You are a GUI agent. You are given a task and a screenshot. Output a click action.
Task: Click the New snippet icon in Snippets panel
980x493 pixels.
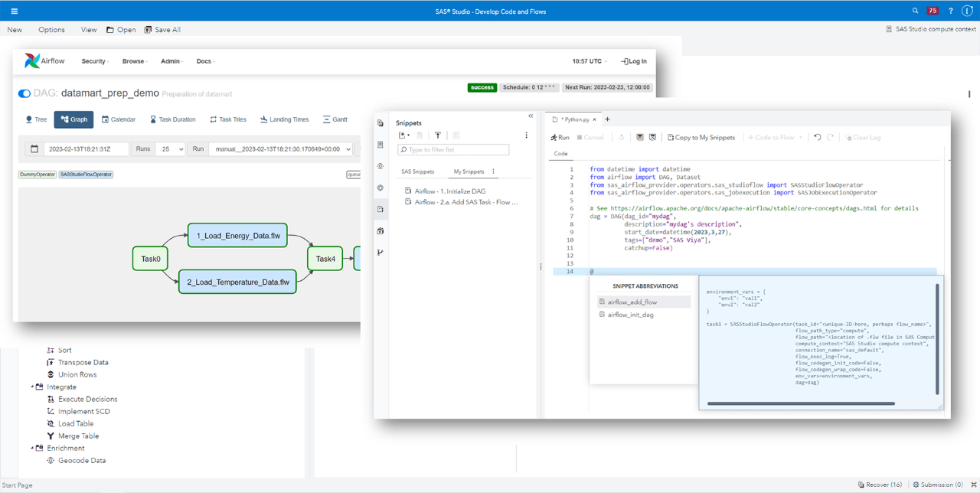click(x=403, y=135)
